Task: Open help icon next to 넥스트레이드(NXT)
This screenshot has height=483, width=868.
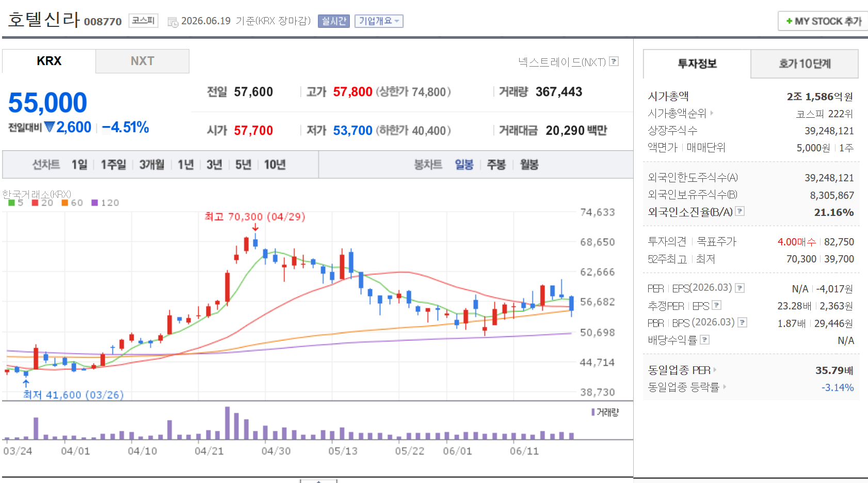Action: [x=614, y=61]
